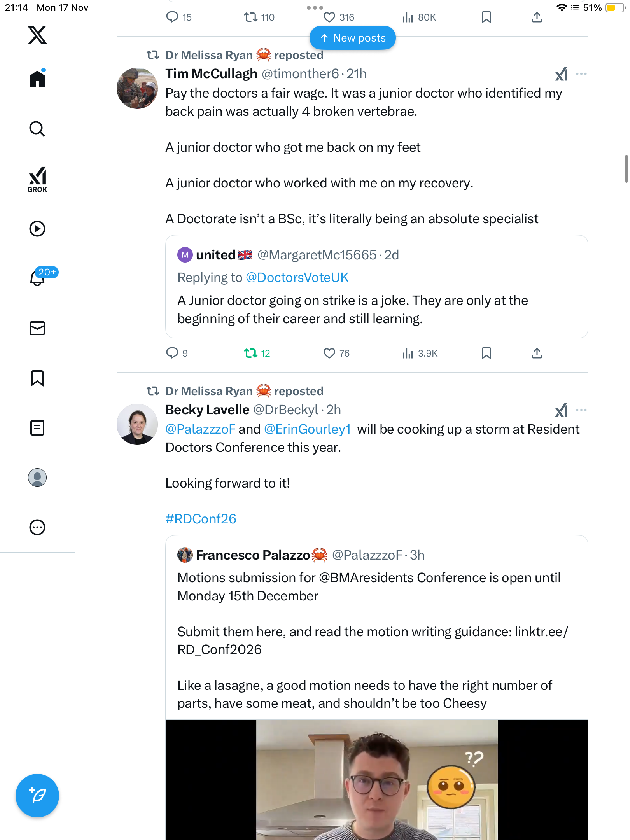The image size is (630, 840).
Task: Click the page scrollbar on right edge
Action: [x=626, y=169]
